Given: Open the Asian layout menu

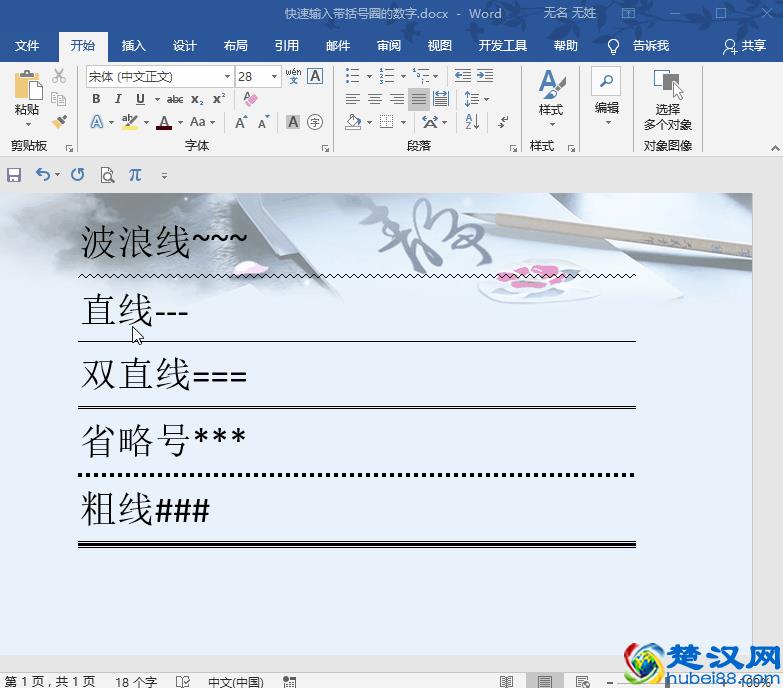Looking at the screenshot, I should click(x=433, y=122).
